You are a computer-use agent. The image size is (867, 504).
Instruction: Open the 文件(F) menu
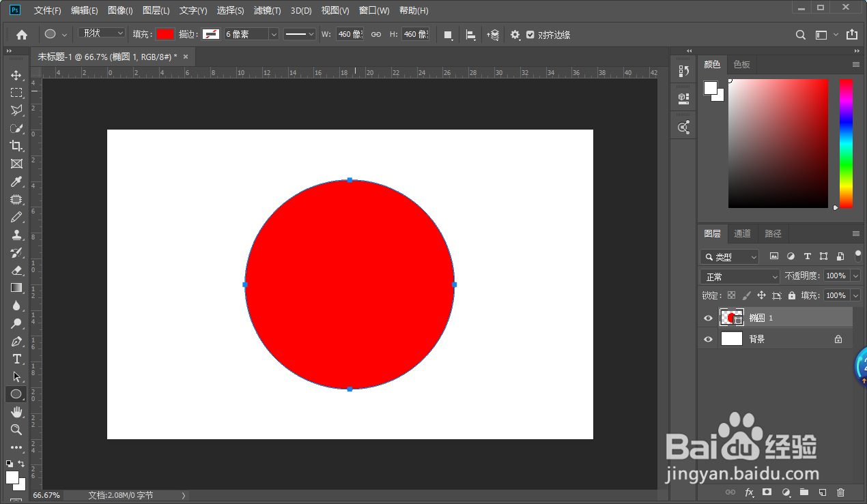tap(48, 11)
